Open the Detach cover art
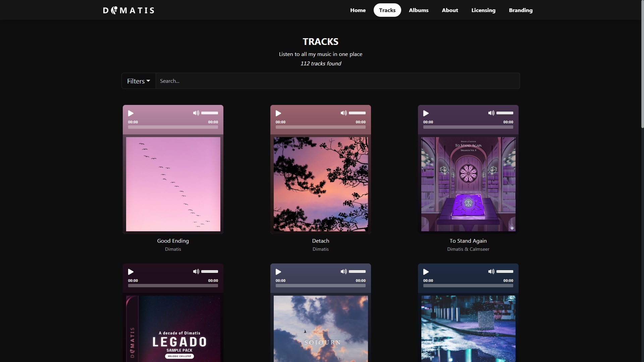 [321, 184]
